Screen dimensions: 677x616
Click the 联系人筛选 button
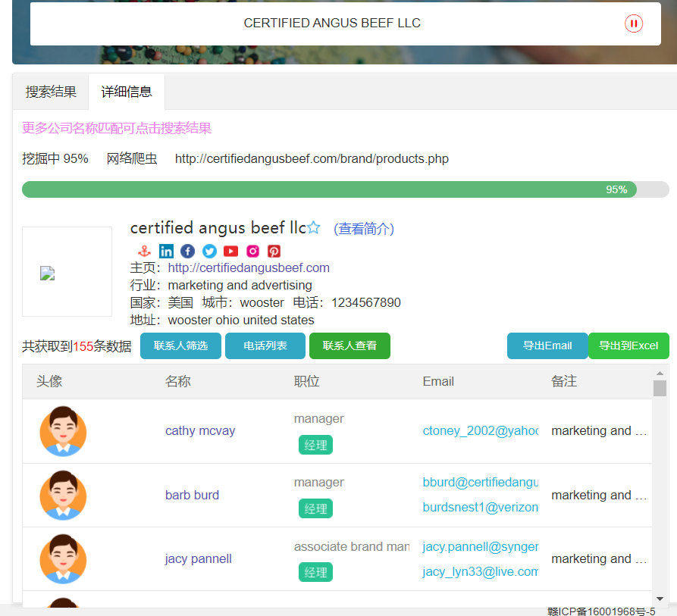[180, 346]
